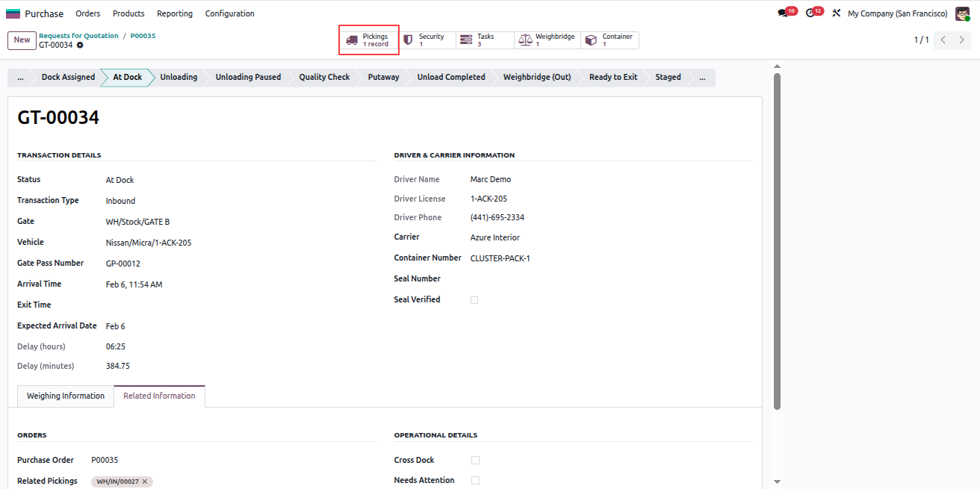This screenshot has height=489, width=980.
Task: Open the gear actions menu beside GT-00034
Action: click(x=80, y=45)
